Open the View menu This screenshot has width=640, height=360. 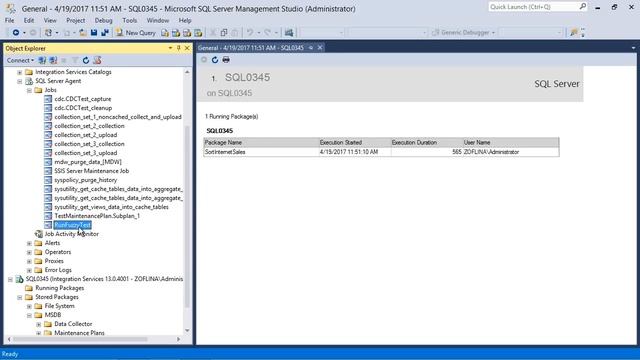tap(50, 20)
